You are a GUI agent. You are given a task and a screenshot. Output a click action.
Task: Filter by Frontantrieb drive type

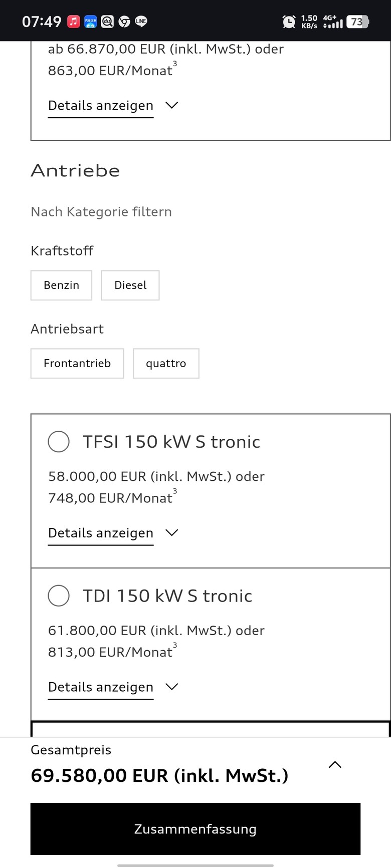[x=77, y=364]
